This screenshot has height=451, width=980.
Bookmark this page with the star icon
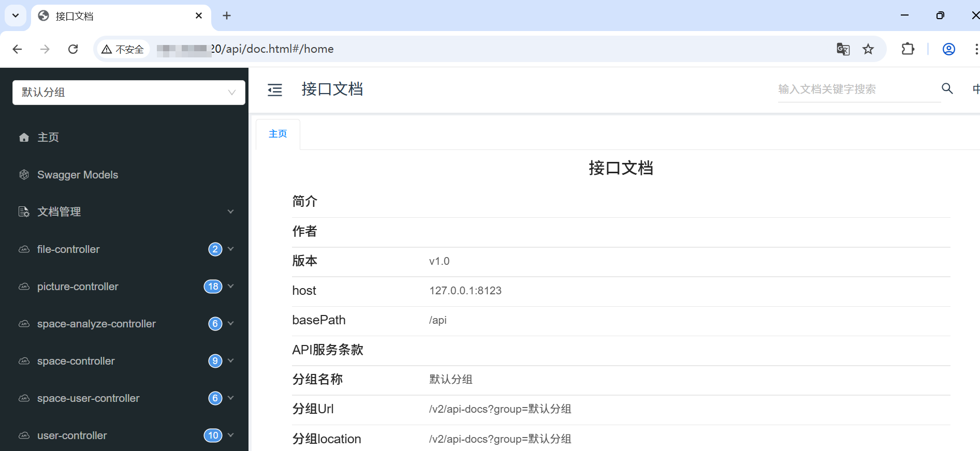point(868,49)
